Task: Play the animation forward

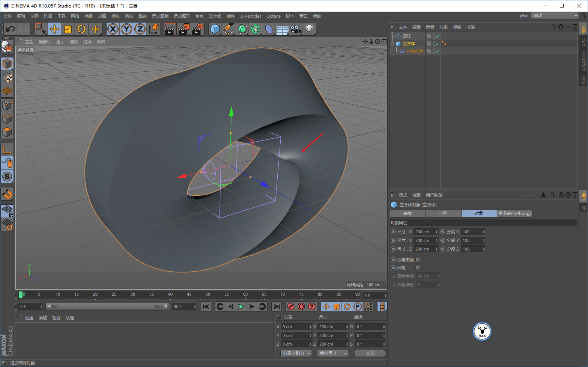Action: pos(241,307)
